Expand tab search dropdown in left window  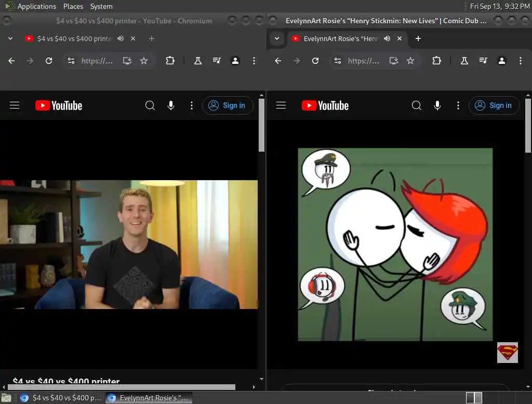(10, 38)
